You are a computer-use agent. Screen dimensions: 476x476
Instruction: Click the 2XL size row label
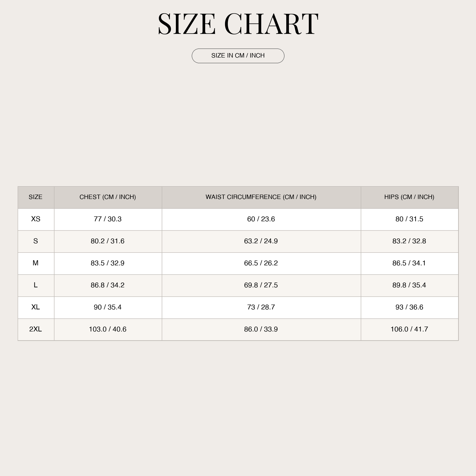(x=36, y=329)
